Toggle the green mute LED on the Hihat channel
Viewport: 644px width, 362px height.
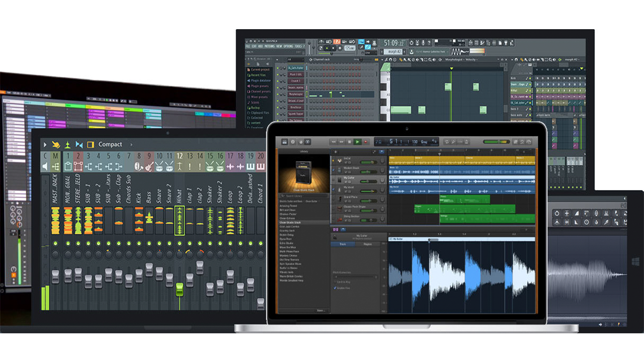[x=180, y=244]
